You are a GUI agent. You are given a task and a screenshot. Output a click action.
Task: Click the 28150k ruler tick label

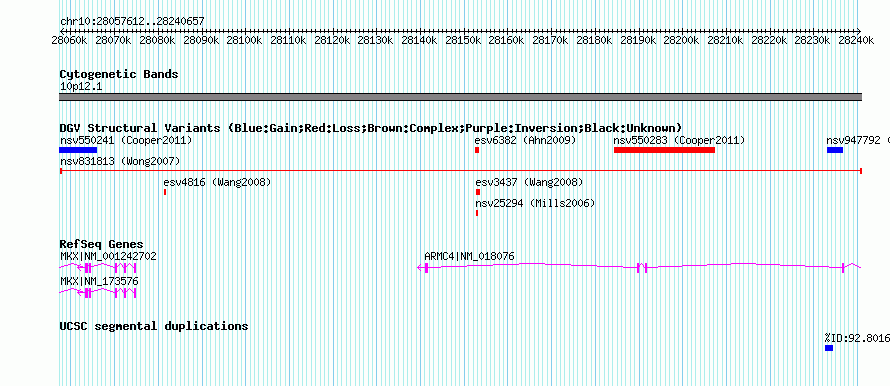click(463, 41)
